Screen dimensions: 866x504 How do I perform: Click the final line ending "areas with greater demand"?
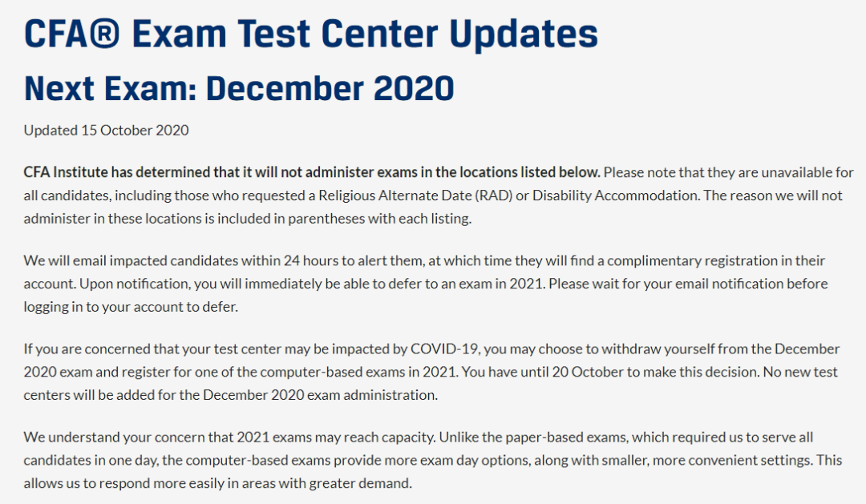tap(216, 483)
